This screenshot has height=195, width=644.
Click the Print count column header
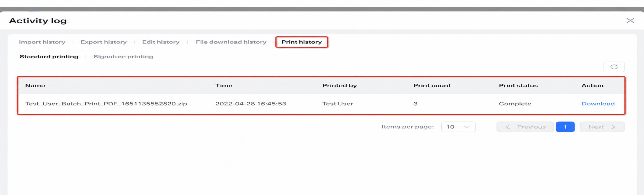pyautogui.click(x=432, y=86)
